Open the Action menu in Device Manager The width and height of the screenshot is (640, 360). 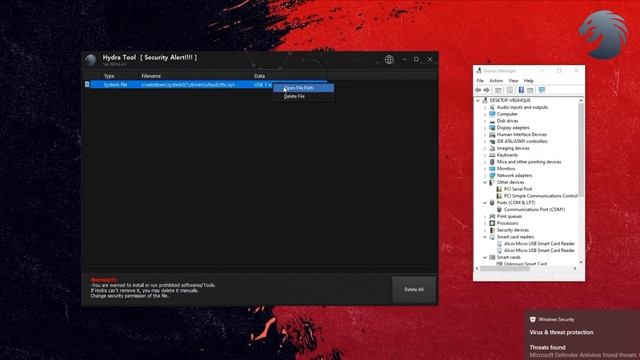tap(496, 80)
